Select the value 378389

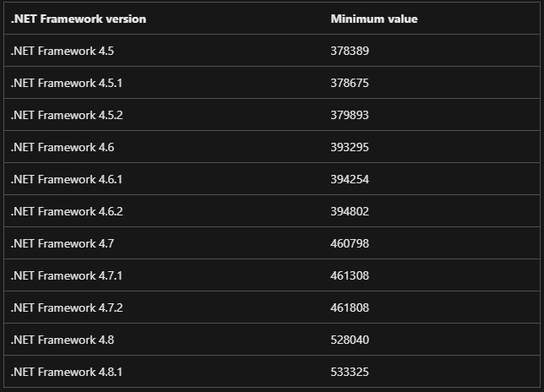coord(350,51)
